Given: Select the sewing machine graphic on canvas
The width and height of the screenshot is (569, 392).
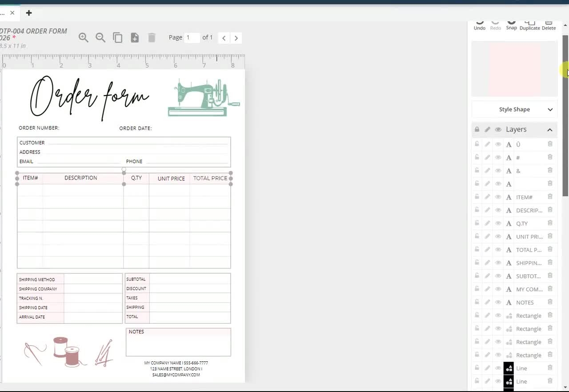Looking at the screenshot, I should pyautogui.click(x=204, y=98).
